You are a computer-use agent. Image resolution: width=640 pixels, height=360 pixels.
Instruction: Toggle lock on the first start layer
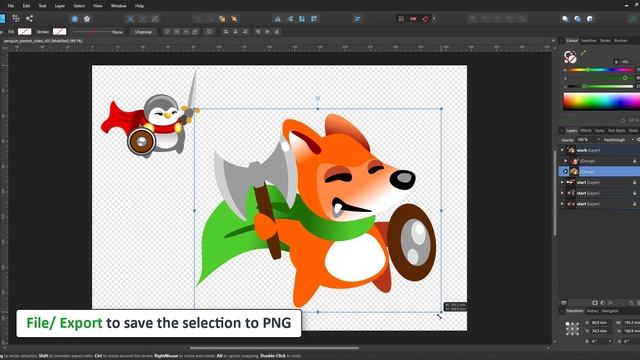pyautogui.click(x=634, y=182)
